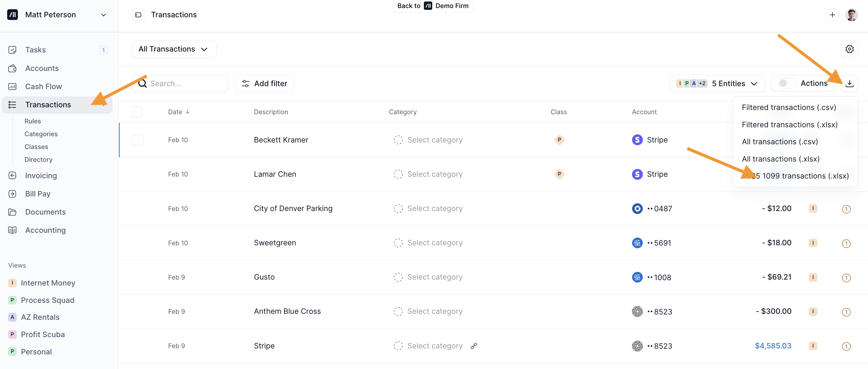868x369 pixels.
Task: Open the 5 Entities dropdown
Action: [x=717, y=83]
